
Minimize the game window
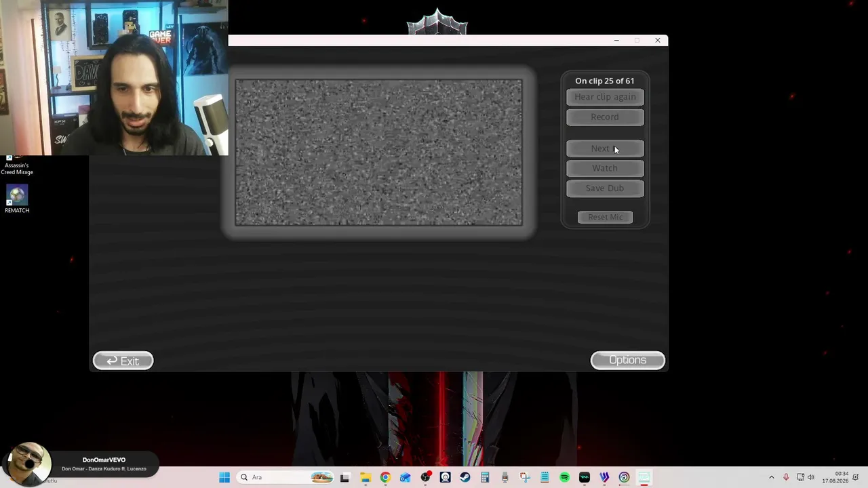coord(616,41)
